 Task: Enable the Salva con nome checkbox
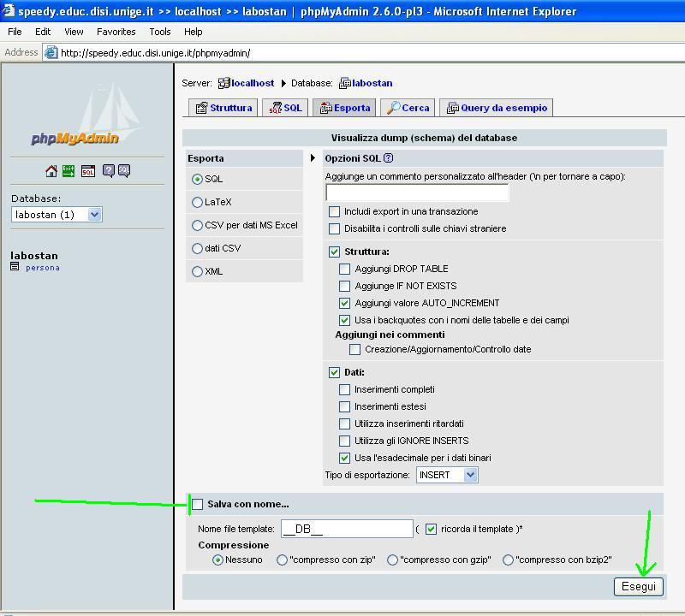(x=198, y=504)
